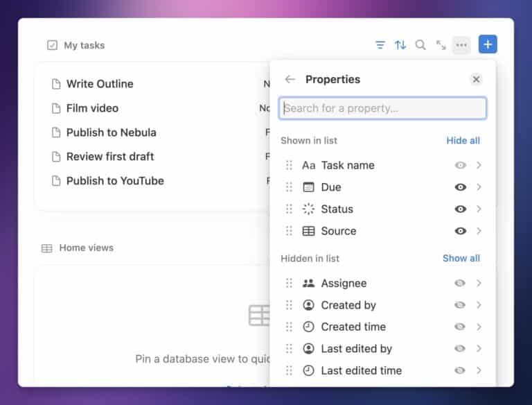Click the Publish to YouTube page icon

pos(56,181)
